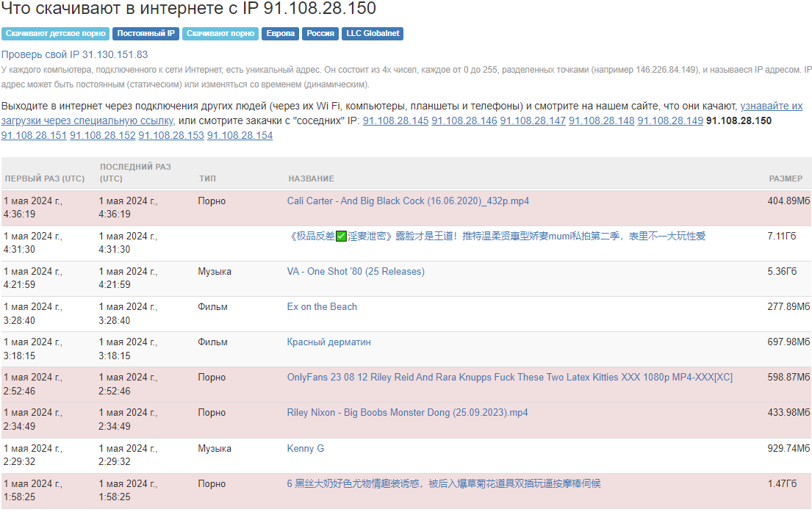Click the page heading with IP 91.108.28.150

coord(189,8)
